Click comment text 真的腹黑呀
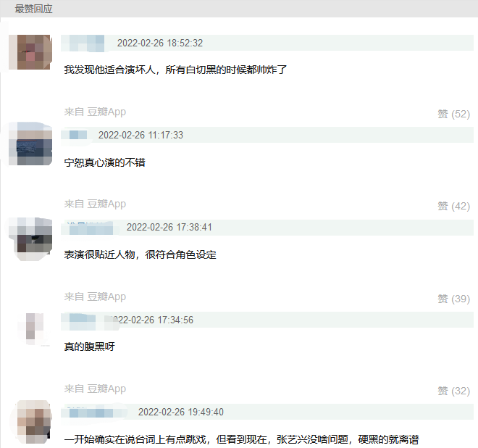The width and height of the screenshot is (478, 448). (89, 347)
